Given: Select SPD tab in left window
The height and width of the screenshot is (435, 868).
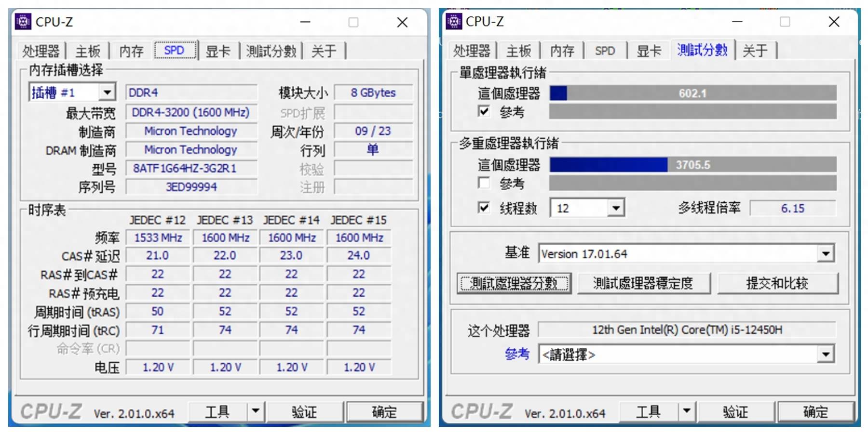Looking at the screenshot, I should pyautogui.click(x=175, y=50).
